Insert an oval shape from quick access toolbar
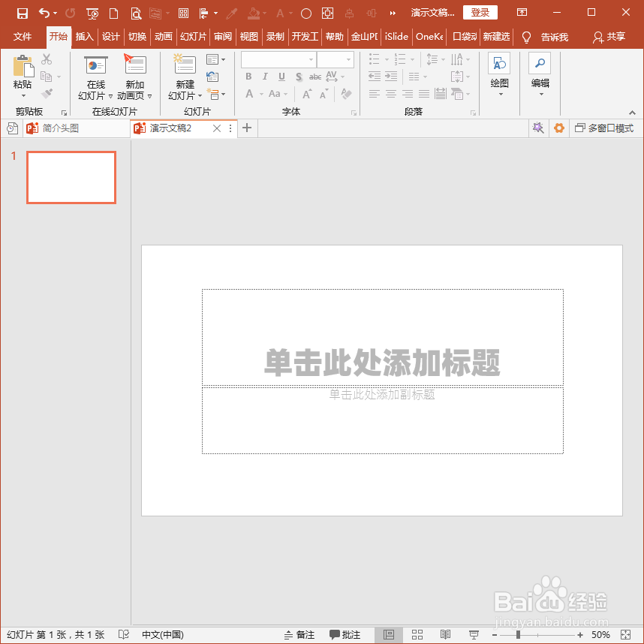Screen dimensions: 644x644 click(x=306, y=14)
